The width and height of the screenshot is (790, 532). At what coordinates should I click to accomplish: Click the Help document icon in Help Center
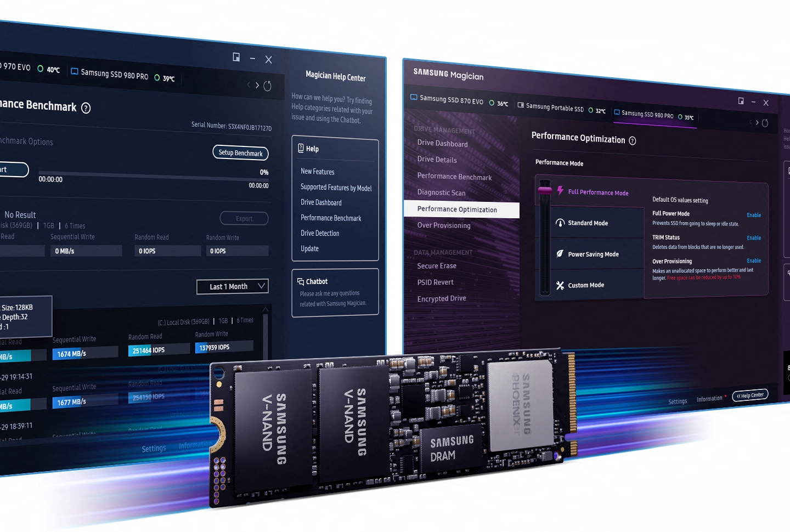(x=301, y=148)
